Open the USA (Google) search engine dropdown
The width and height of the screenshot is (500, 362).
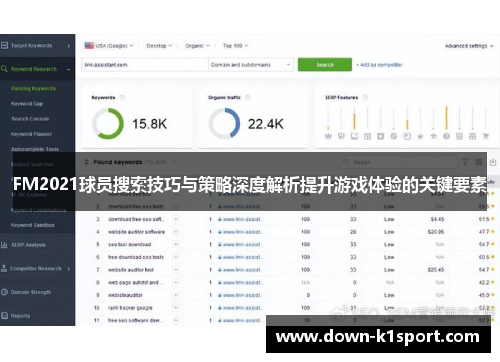pos(109,46)
